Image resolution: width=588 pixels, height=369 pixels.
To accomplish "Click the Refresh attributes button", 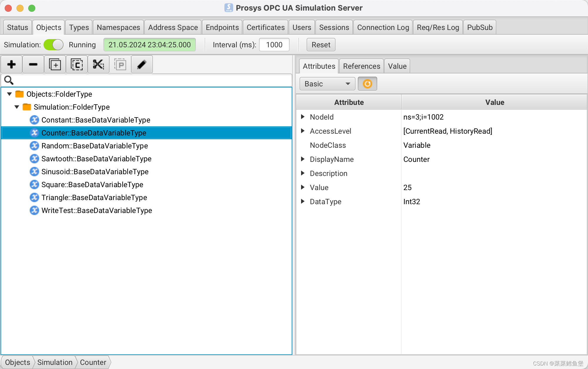I will point(367,84).
